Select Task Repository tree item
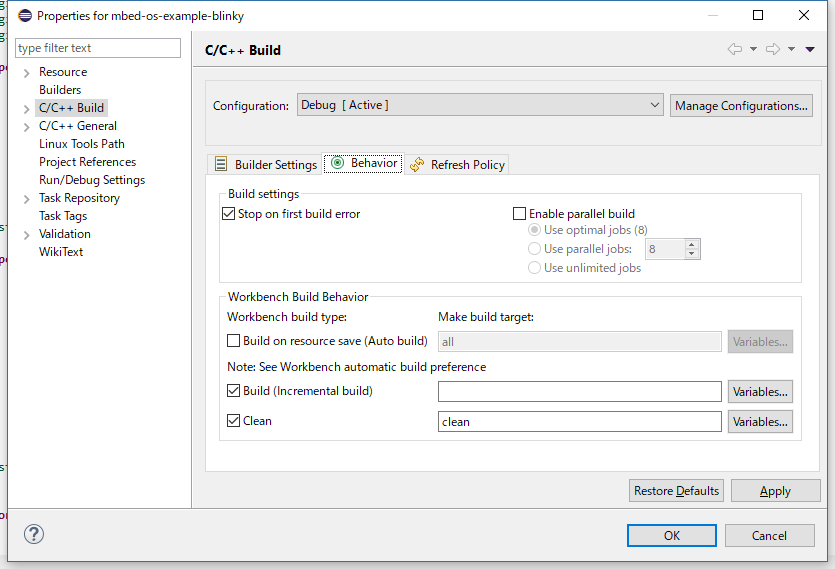 79,198
